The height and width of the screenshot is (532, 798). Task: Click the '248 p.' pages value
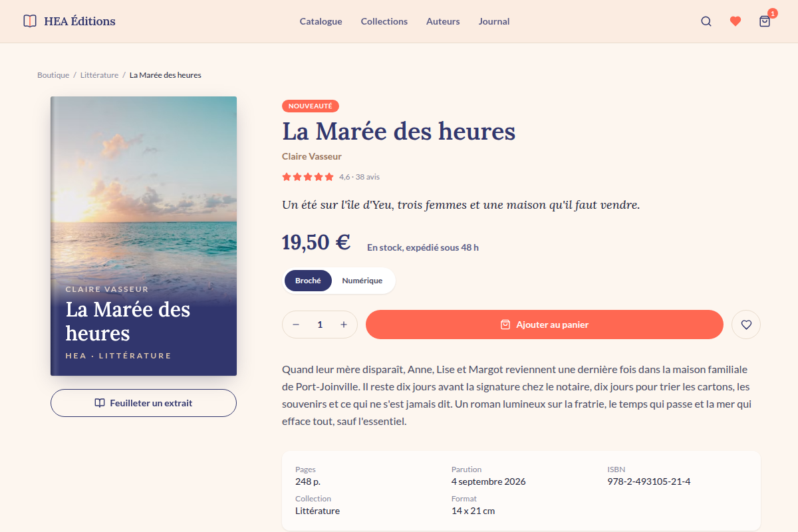308,481
